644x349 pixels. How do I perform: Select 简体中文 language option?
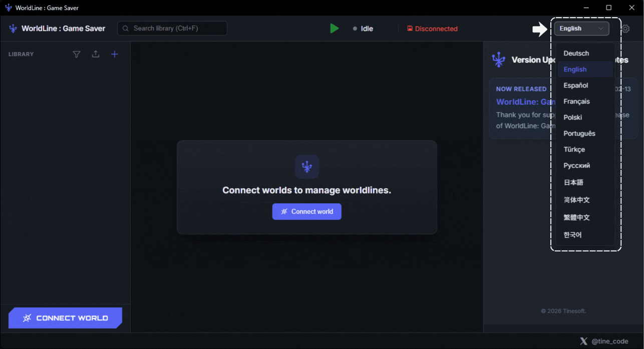pyautogui.click(x=585, y=200)
